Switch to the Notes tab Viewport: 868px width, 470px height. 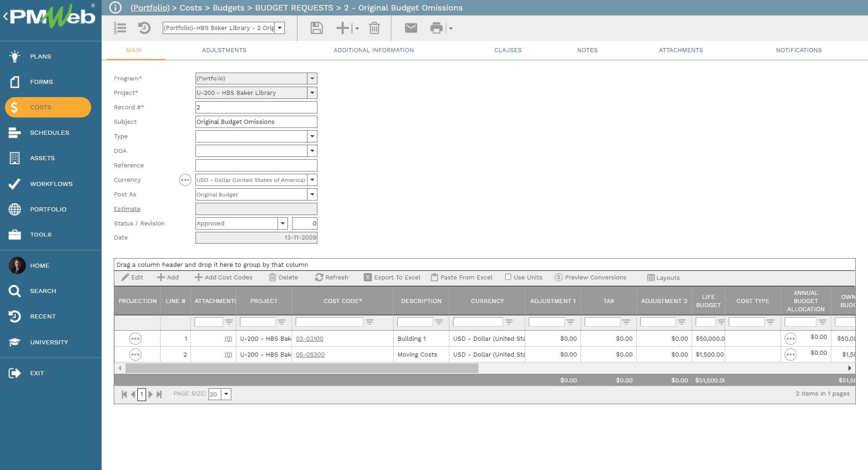coord(587,50)
